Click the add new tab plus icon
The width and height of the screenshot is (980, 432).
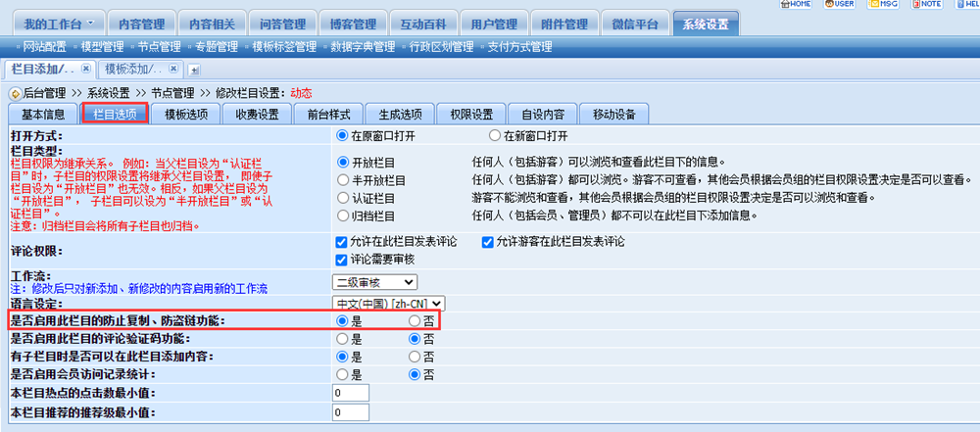(x=194, y=70)
